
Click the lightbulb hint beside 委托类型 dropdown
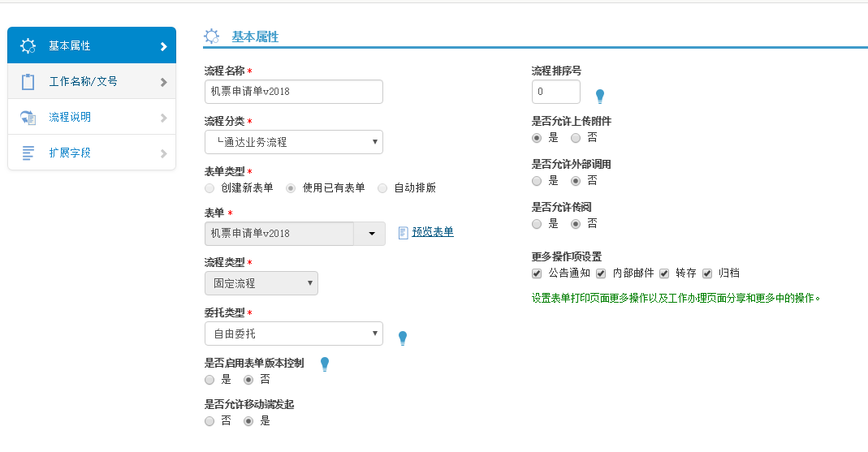click(402, 338)
